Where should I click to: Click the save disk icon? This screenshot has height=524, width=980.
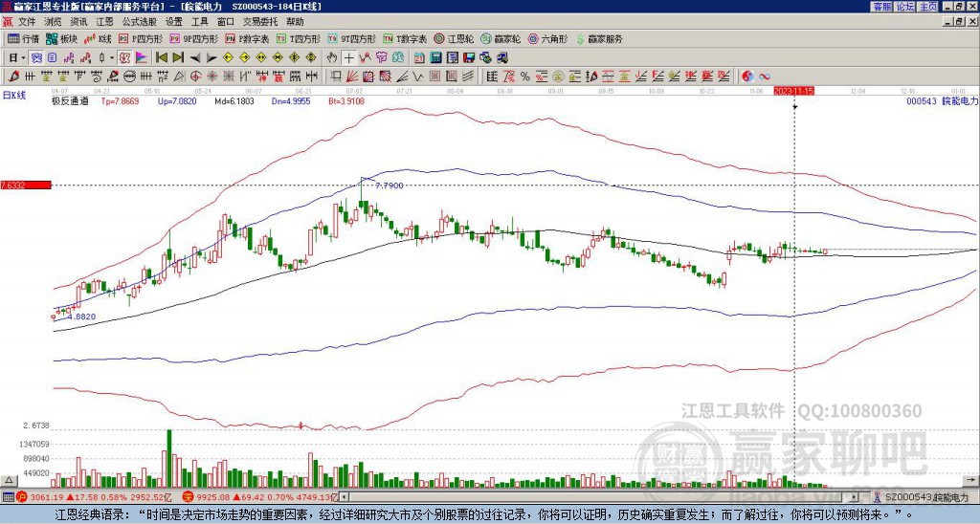pyautogui.click(x=469, y=58)
